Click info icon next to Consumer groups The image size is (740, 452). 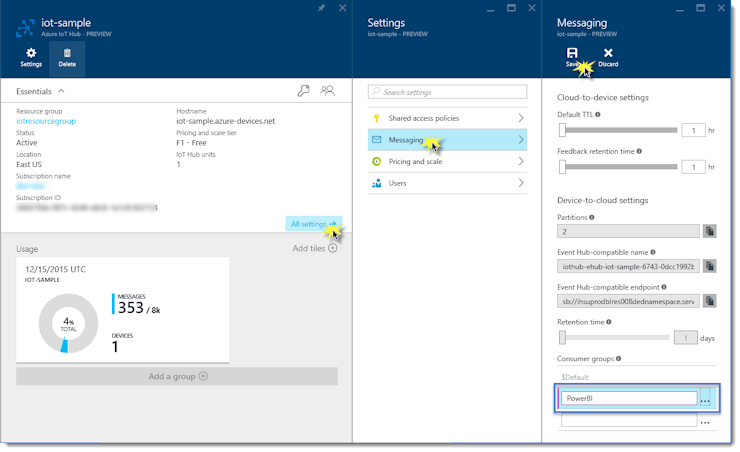[x=619, y=359]
